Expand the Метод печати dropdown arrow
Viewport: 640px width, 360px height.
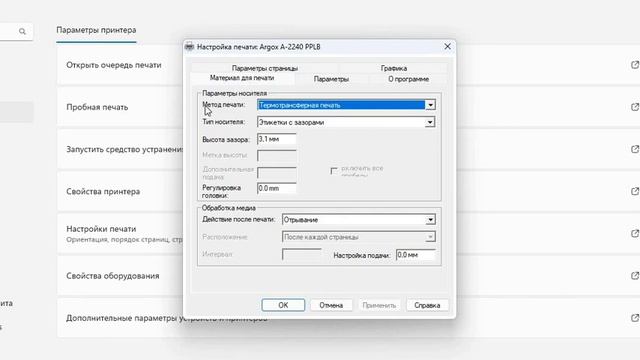[x=430, y=105]
